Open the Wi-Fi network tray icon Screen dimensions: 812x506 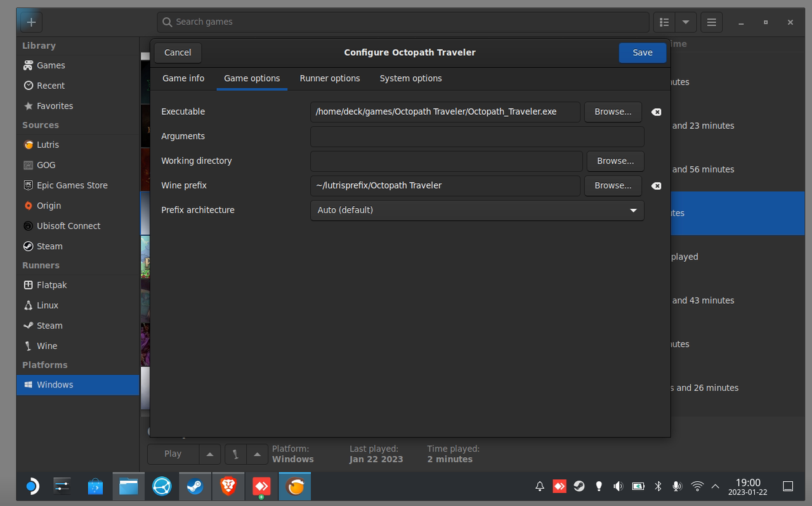coord(697,486)
